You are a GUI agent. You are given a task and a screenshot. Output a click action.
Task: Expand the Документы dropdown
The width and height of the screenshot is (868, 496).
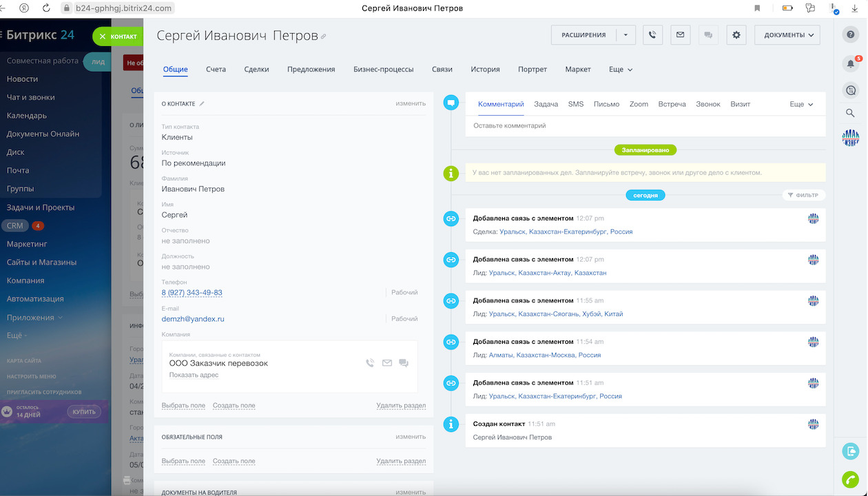click(x=787, y=35)
